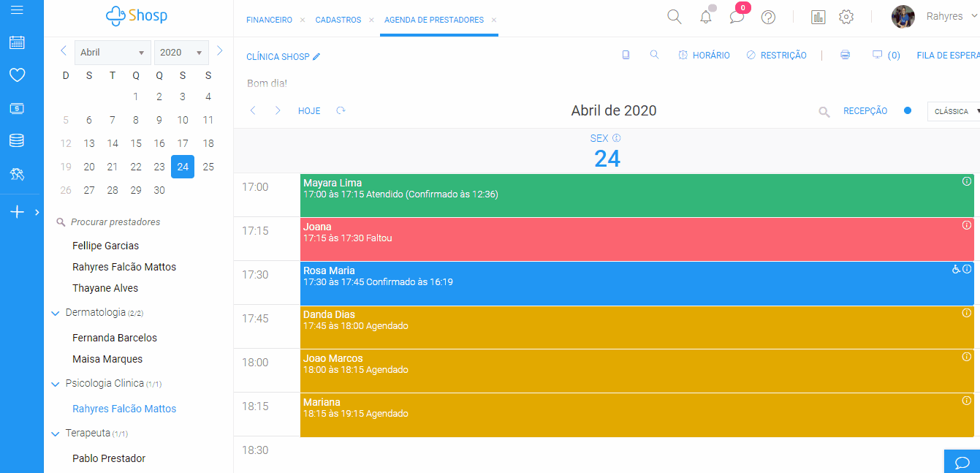Open the FILA DE ESPERA link
This screenshot has width=980, height=473.
pyautogui.click(x=948, y=56)
